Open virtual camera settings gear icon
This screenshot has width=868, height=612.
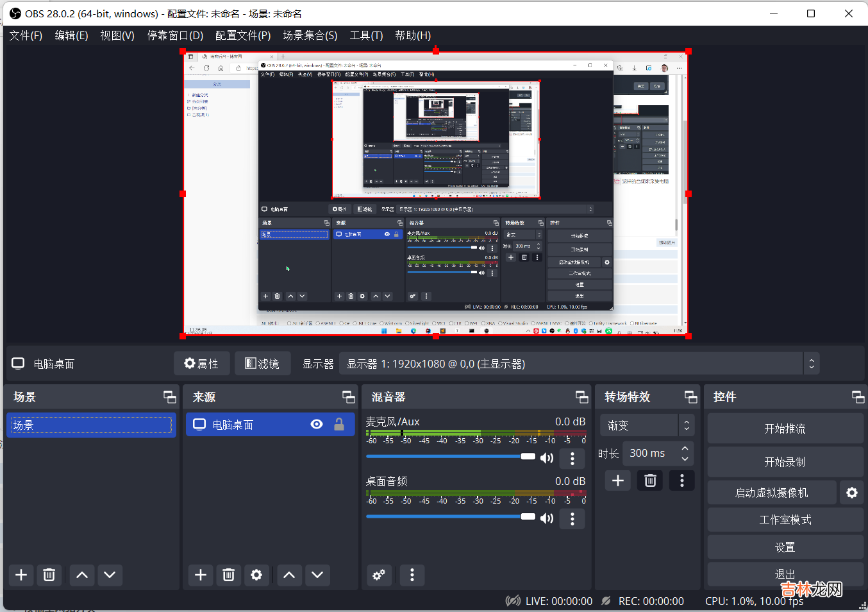click(851, 493)
